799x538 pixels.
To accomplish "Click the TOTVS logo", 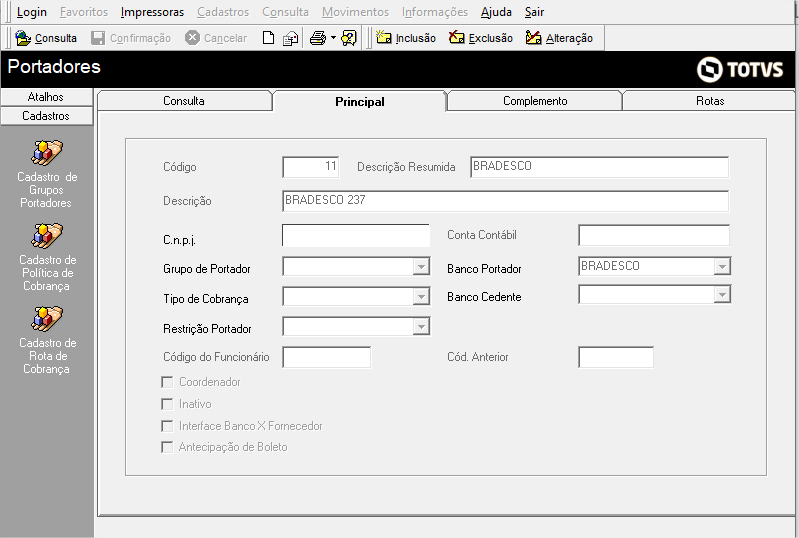I will (739, 69).
